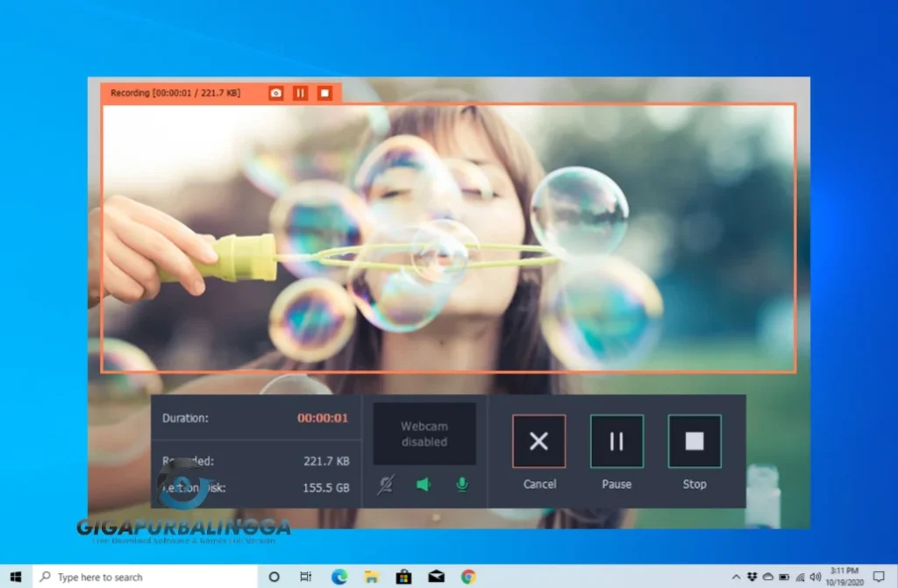Stop recording using the top toolbar stop icon
The image size is (898, 588).
pyautogui.click(x=324, y=92)
